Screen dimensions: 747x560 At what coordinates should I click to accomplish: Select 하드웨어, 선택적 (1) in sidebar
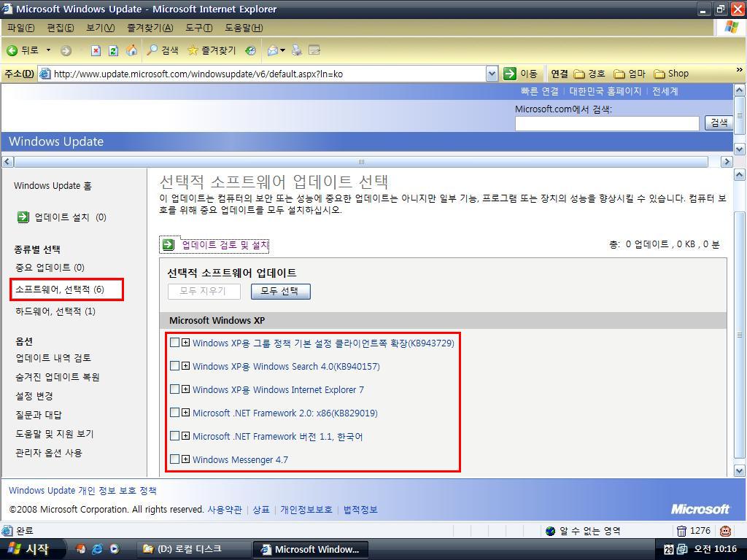55,311
